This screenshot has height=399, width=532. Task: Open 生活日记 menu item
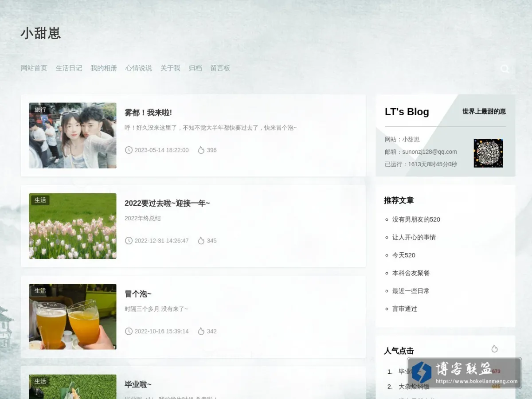pyautogui.click(x=69, y=68)
